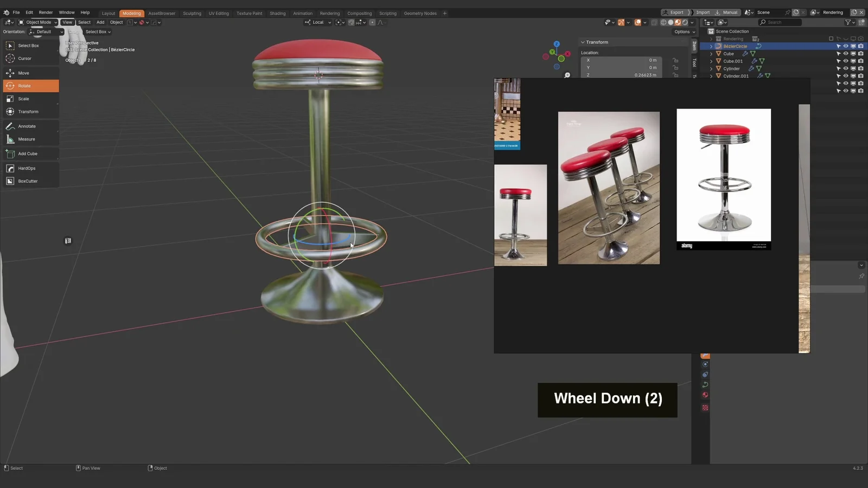Click the Rendered viewport shading icon
This screenshot has width=868, height=488.
coord(685,22)
